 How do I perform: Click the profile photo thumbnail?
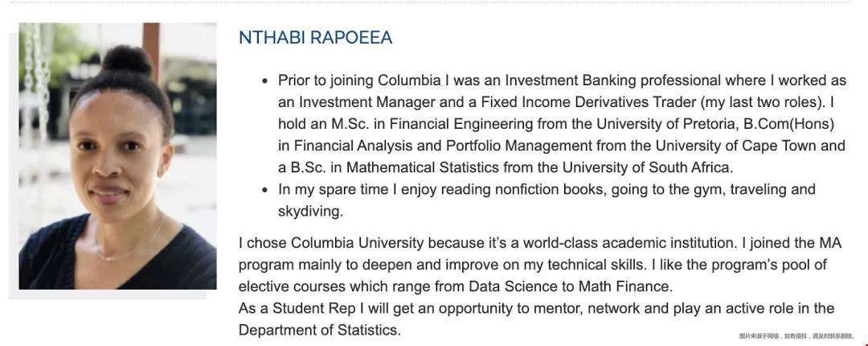click(117, 156)
